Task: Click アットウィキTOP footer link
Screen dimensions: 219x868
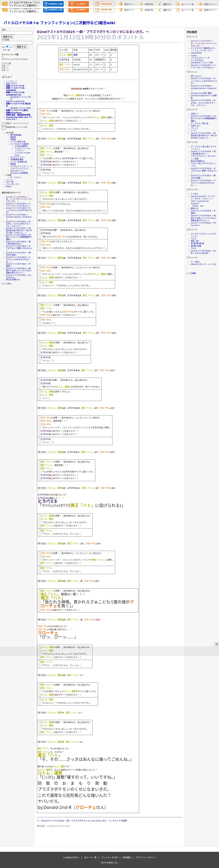Action: click(110, 858)
